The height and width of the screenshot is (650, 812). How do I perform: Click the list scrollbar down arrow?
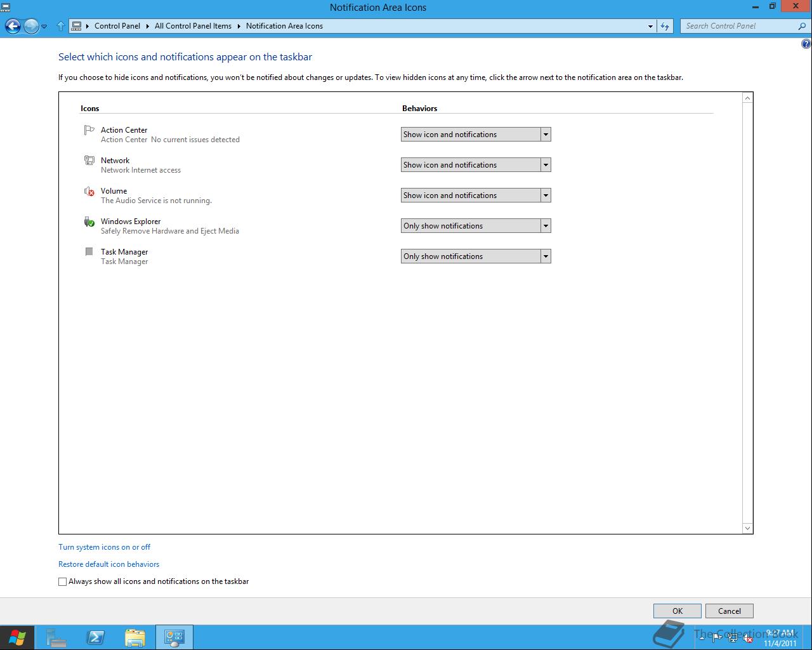coord(747,528)
